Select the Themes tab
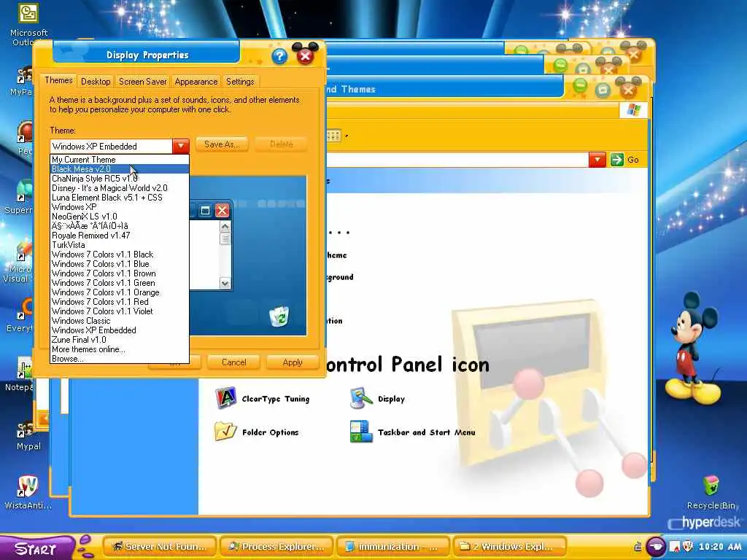747x560 pixels. click(x=58, y=80)
